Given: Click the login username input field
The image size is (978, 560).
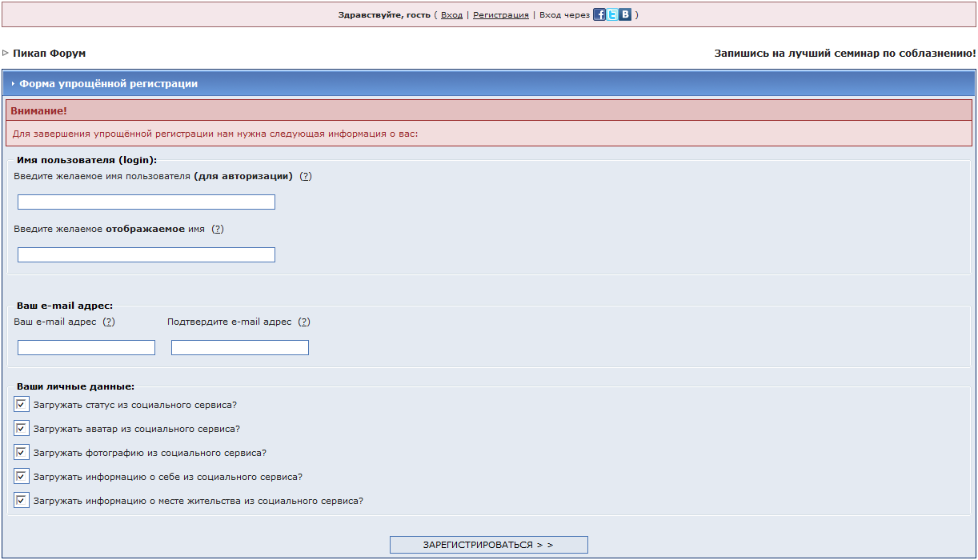Looking at the screenshot, I should (146, 202).
